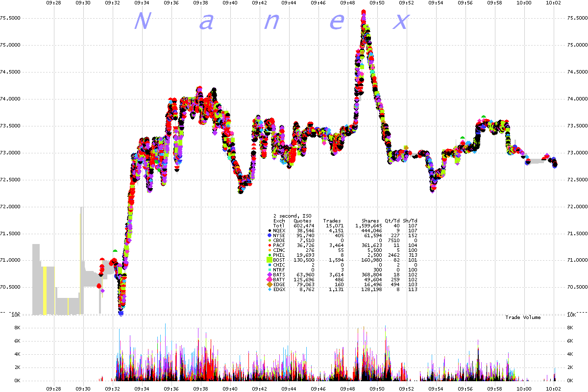This screenshot has width=588, height=392.
Task: Click NQEX quotes value 38,546
Action: [x=305, y=231]
